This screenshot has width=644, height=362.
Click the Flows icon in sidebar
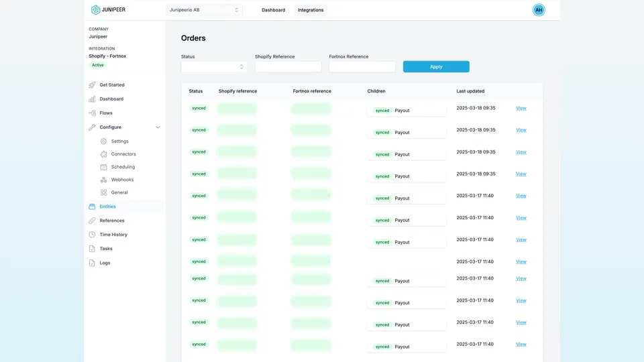(92, 113)
